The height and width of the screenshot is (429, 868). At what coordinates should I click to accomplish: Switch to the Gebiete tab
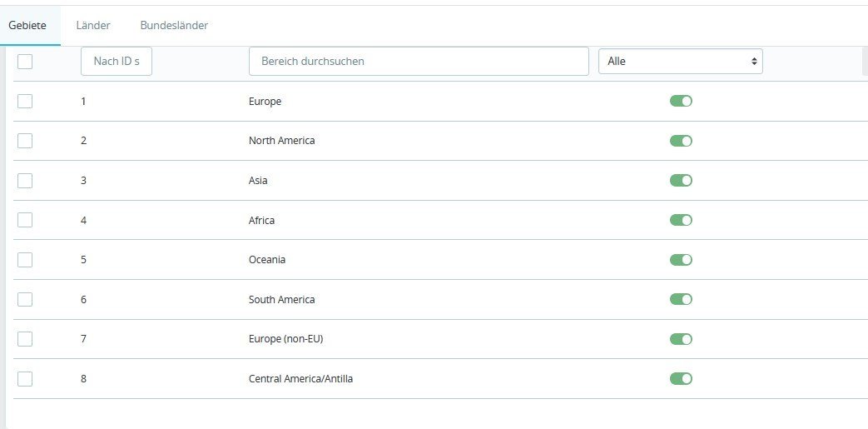[x=27, y=26]
